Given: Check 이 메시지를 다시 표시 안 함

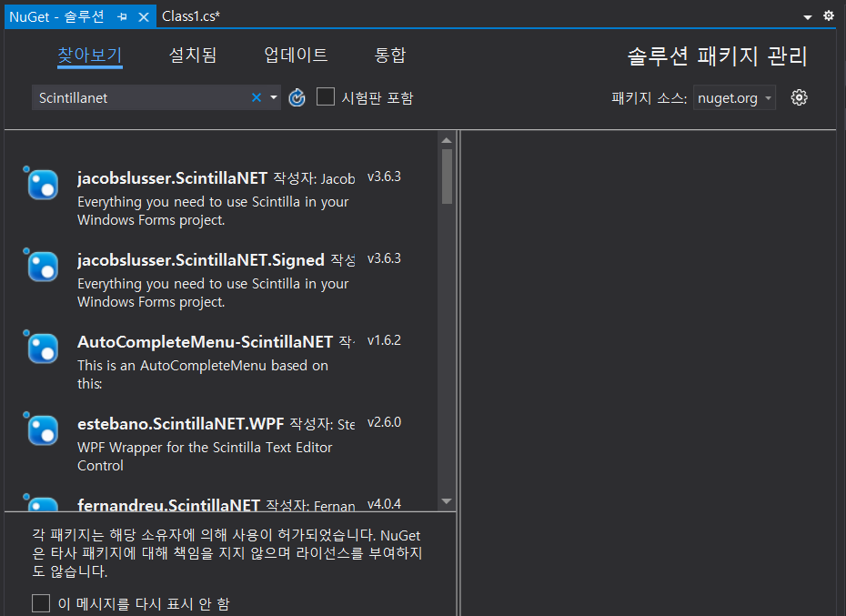Looking at the screenshot, I should (41, 603).
